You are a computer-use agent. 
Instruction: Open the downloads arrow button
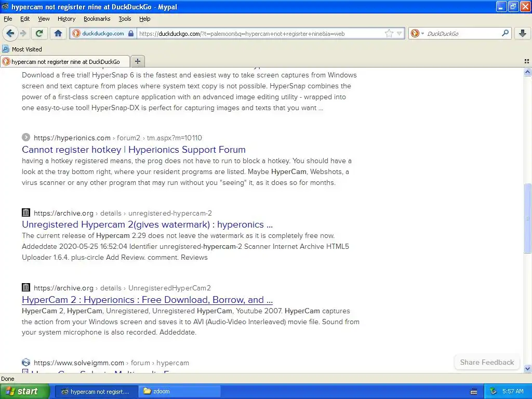[x=523, y=33]
